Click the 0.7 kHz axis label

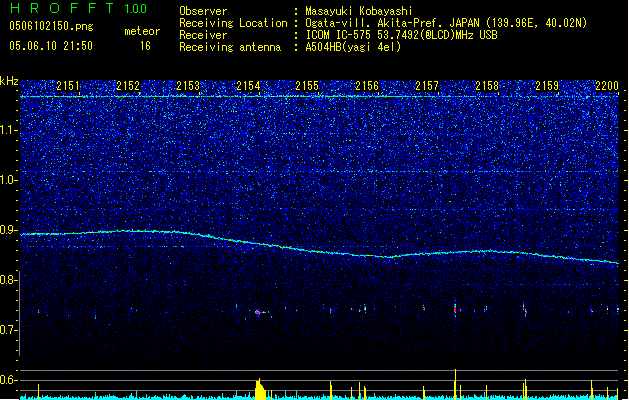click(x=9, y=330)
